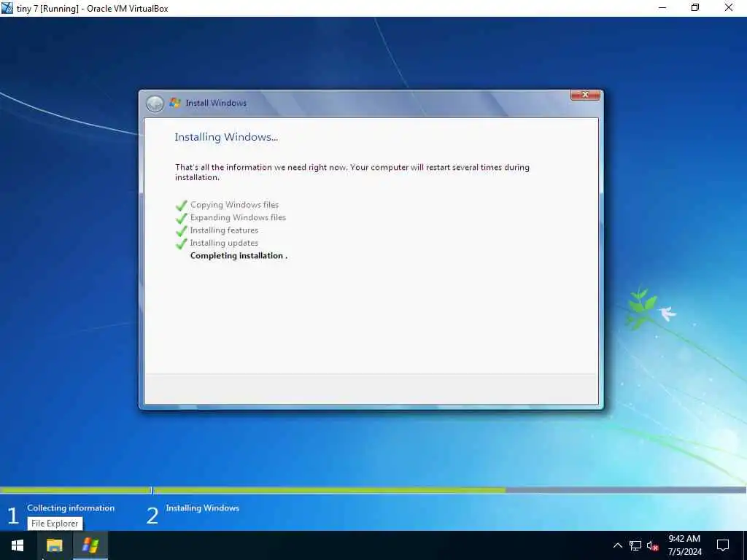Viewport: 747px width, 560px height.
Task: Open the network status tray icon
Action: [x=635, y=546]
